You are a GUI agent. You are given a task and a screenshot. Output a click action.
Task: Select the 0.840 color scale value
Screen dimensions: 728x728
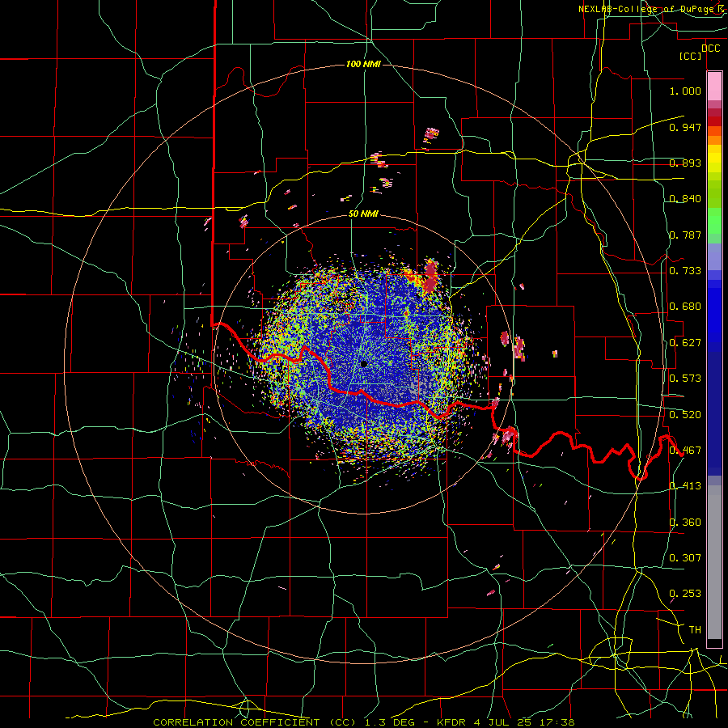[685, 199]
